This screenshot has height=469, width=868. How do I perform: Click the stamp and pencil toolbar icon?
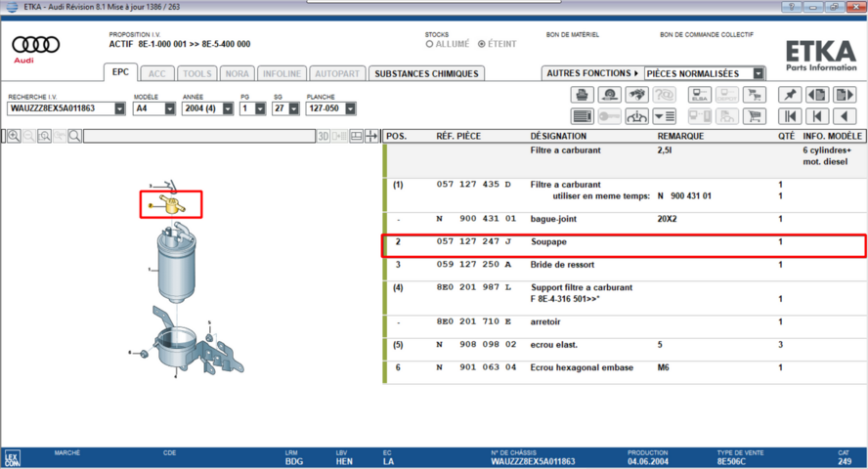tap(610, 95)
